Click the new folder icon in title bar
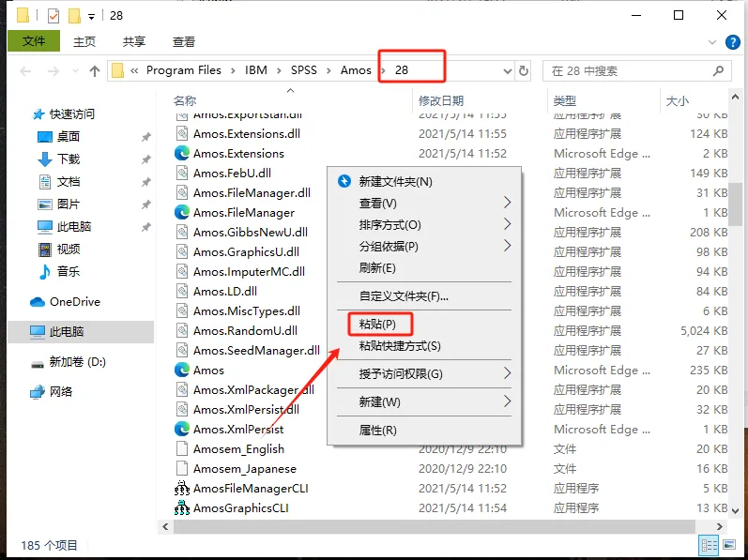The width and height of the screenshot is (748, 560). (x=74, y=16)
